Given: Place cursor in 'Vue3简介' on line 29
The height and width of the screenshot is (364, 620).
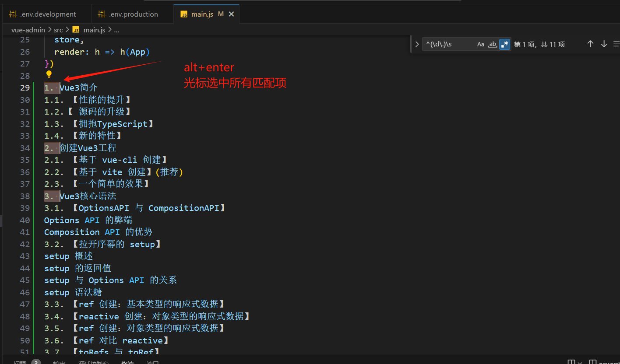Looking at the screenshot, I should pyautogui.click(x=79, y=87).
